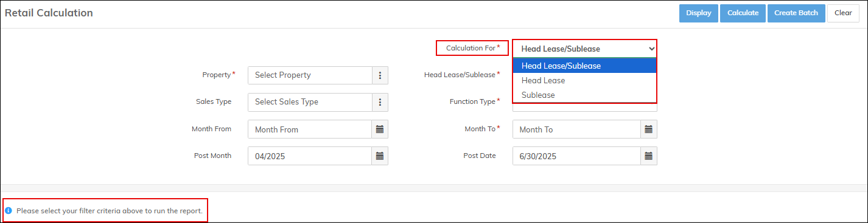Open Month To calendar icon
This screenshot has width=868, height=223.
(x=649, y=129)
